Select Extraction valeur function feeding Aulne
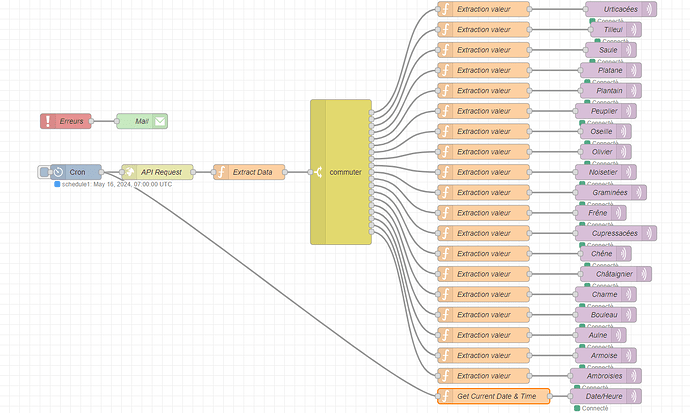This screenshot has width=690, height=413. pyautogui.click(x=484, y=335)
